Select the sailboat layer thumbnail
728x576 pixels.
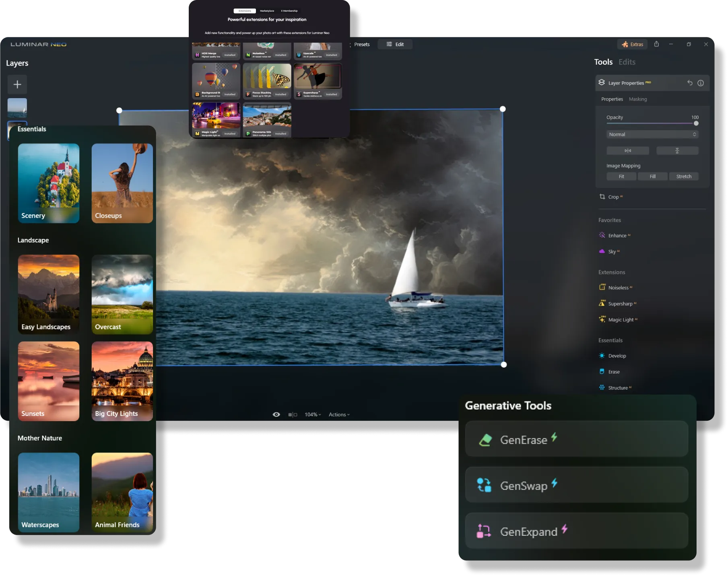click(17, 108)
